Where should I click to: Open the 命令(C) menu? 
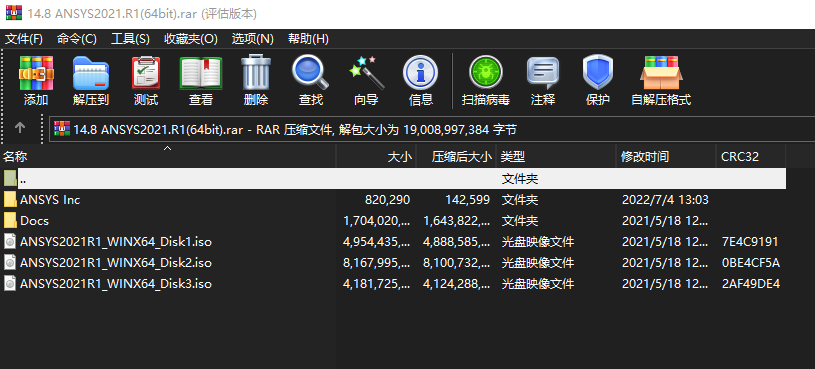click(77, 39)
